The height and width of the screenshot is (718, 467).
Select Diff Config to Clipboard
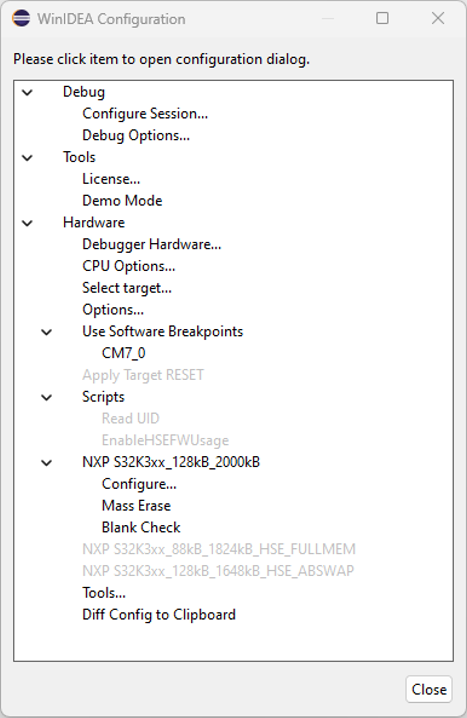pyautogui.click(x=158, y=615)
